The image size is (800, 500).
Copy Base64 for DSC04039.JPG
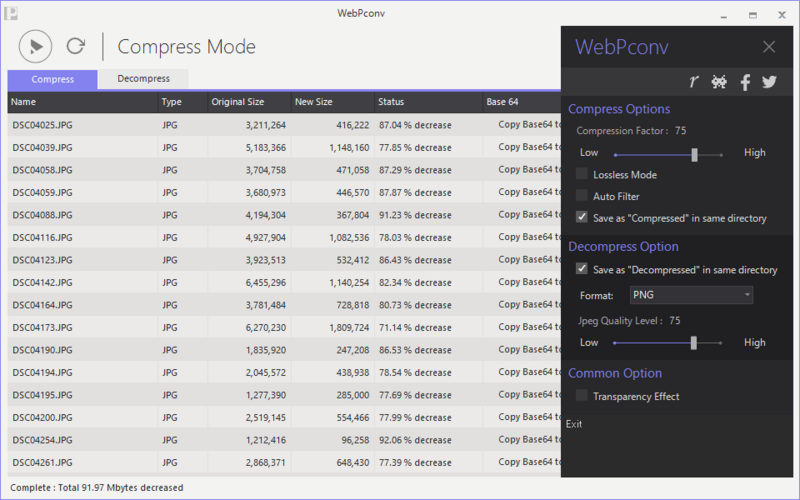[530, 147]
